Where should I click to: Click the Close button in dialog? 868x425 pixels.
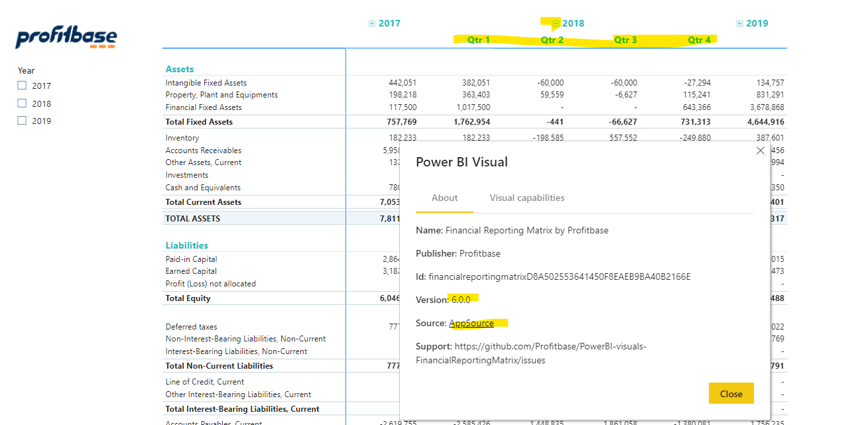point(731,393)
